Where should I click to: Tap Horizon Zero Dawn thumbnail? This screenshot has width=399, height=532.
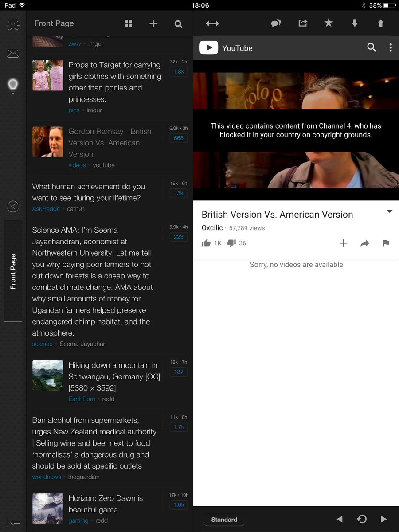[x=47, y=509]
